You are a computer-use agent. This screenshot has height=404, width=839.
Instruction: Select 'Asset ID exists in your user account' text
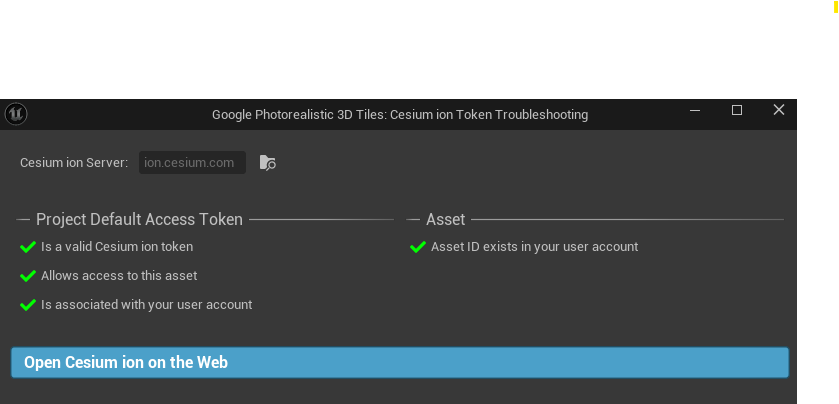(x=535, y=247)
